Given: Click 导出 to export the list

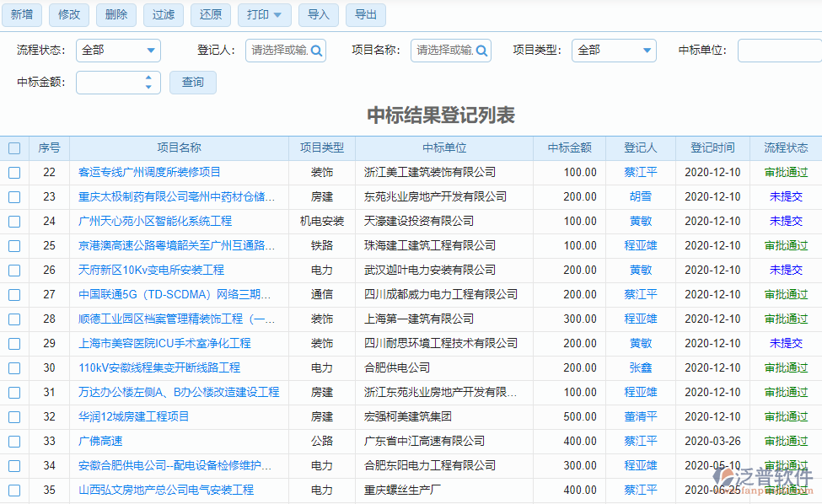Looking at the screenshot, I should click(365, 14).
